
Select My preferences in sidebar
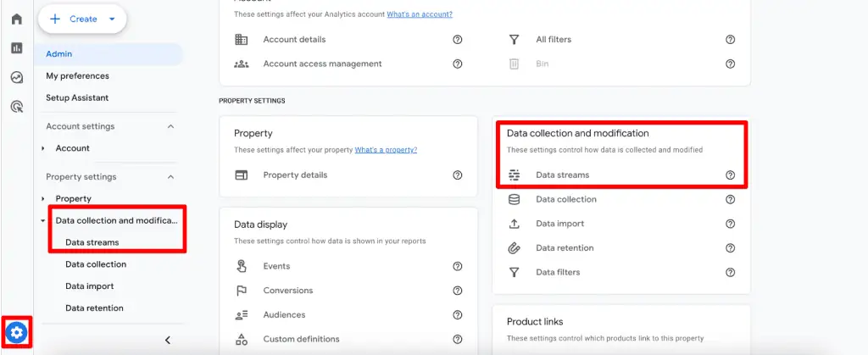coord(77,75)
